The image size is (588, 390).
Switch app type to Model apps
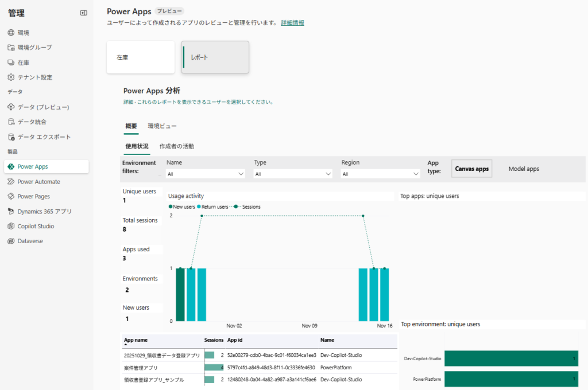tap(524, 169)
